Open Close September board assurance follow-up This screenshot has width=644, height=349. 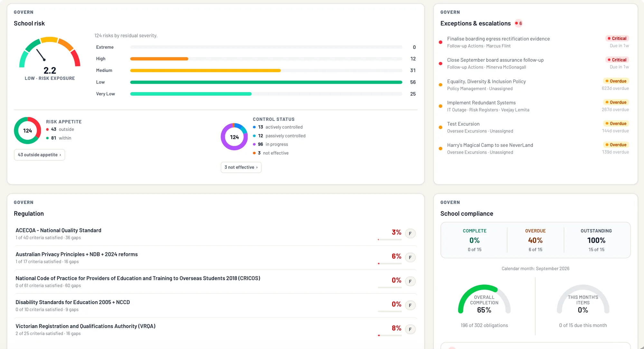pos(535,63)
